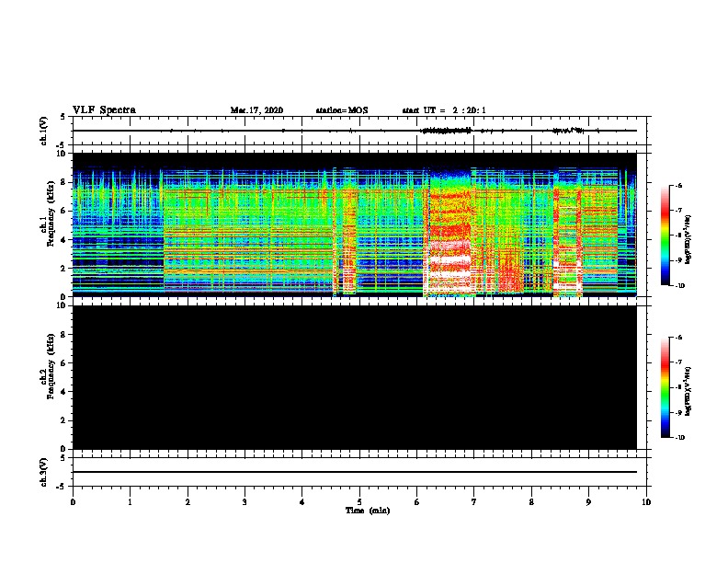This screenshot has height=563, width=728.
Task: Click the narrow red burst in ch.1 spectrogram near minute 4.8
Action: [349, 232]
